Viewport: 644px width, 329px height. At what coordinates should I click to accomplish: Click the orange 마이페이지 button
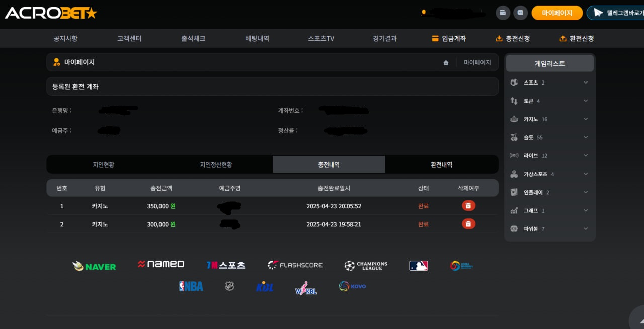click(x=557, y=13)
